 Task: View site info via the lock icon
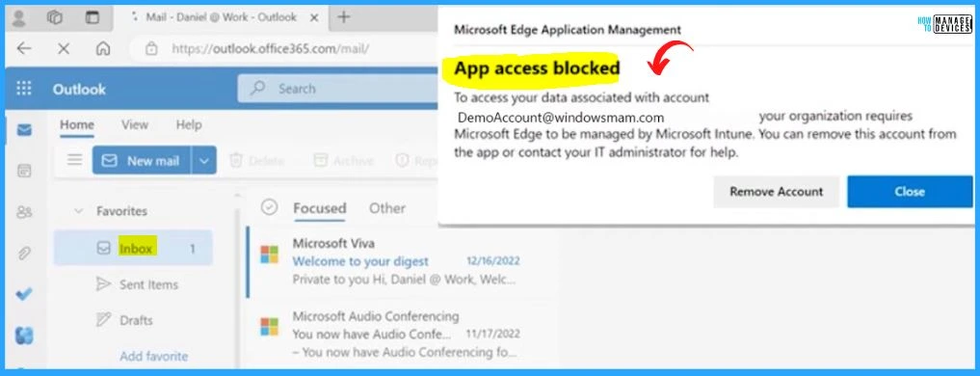[150, 49]
